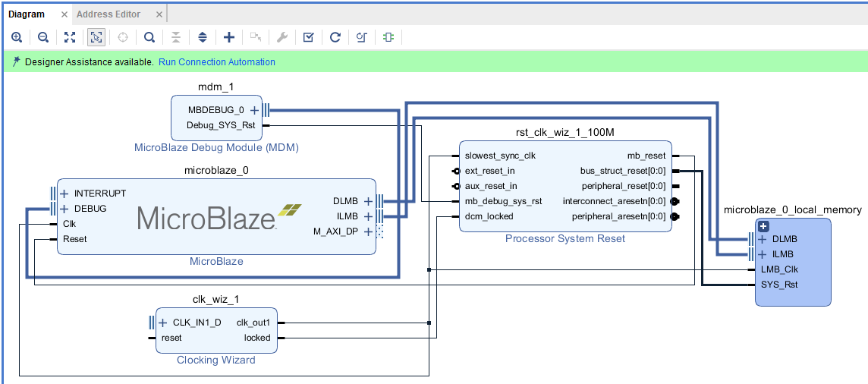Select interconnect_aresetn[0:0] pin
The width and height of the screenshot is (868, 384).
coord(615,201)
